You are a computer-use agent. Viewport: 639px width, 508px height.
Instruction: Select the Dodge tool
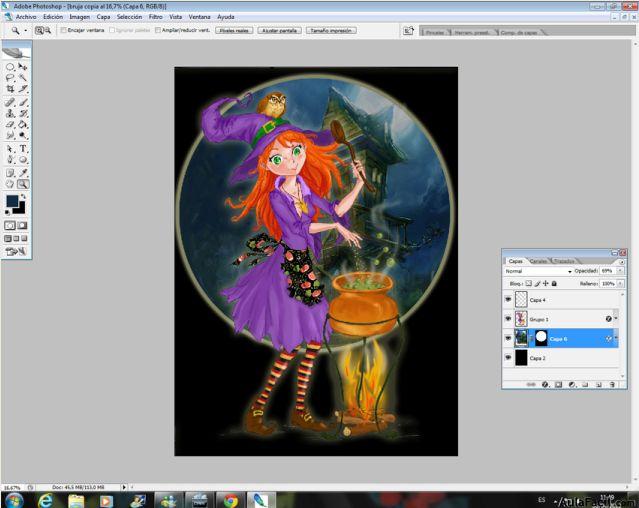coord(23,135)
